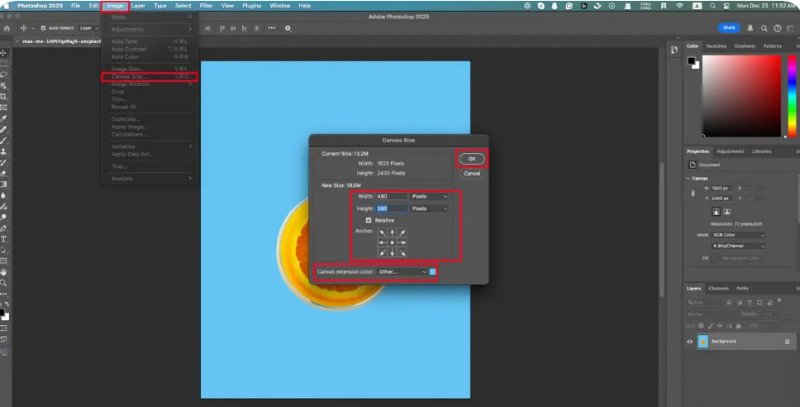This screenshot has height=407, width=800.
Task: Open macOS Wi-Fi menu bar icon
Action: 680,6
